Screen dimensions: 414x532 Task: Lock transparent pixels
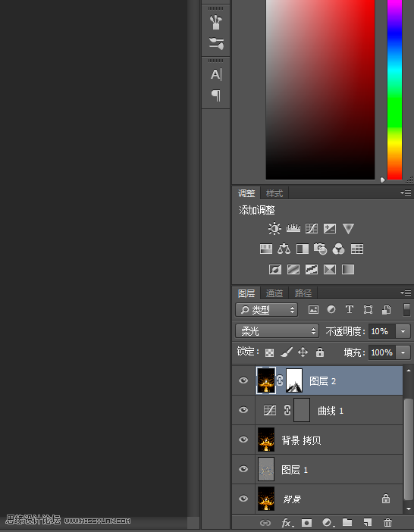point(269,352)
